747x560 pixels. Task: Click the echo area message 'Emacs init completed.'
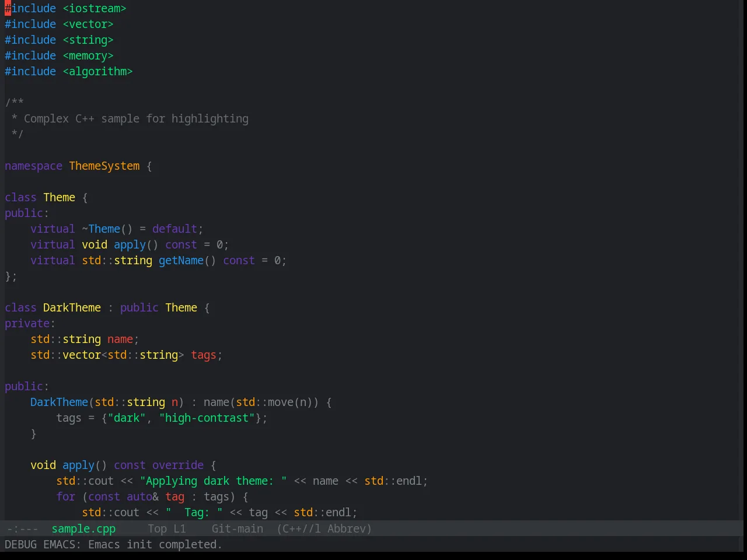[155, 544]
